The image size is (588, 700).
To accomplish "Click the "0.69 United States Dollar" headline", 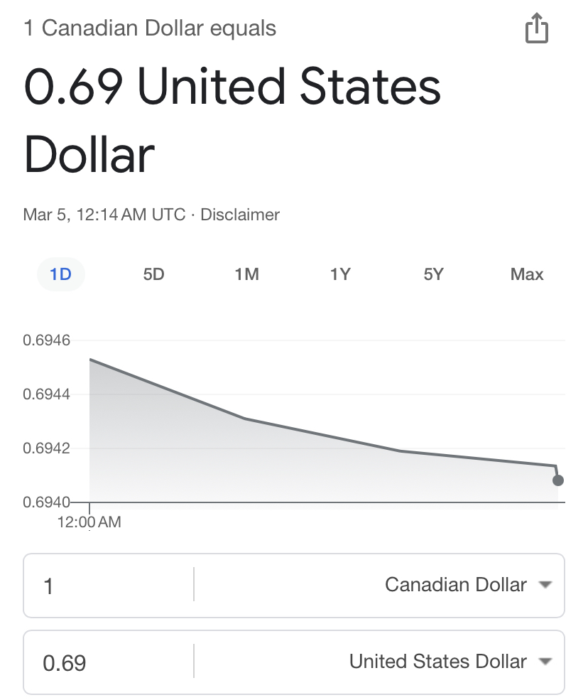I will 232,121.
